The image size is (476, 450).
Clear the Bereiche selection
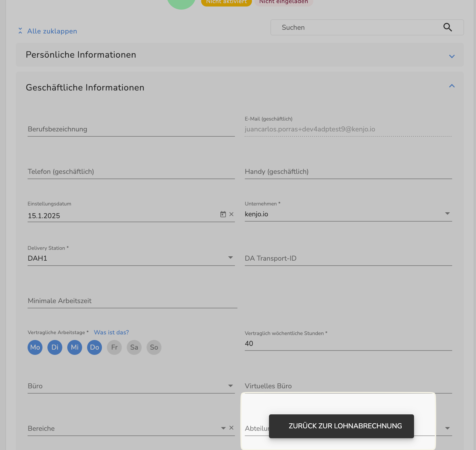point(231,428)
